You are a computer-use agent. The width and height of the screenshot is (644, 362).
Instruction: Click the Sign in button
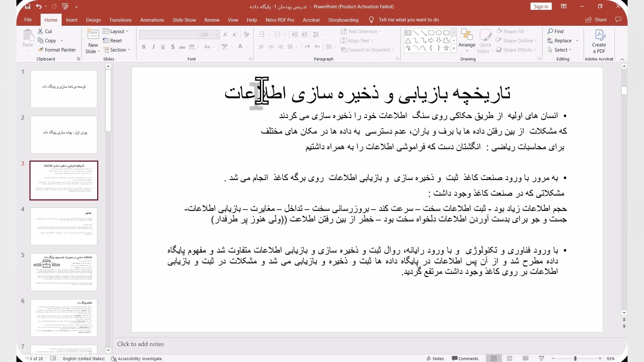(541, 6)
